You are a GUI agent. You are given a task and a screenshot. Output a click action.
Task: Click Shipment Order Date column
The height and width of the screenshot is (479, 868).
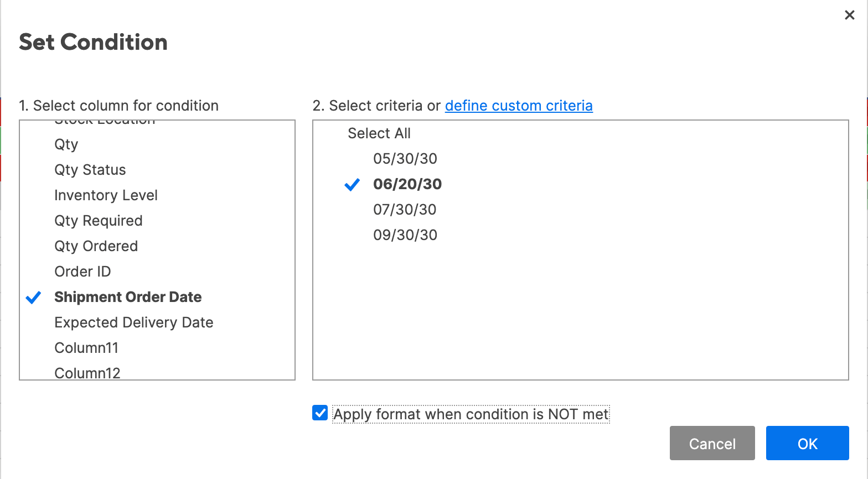click(127, 297)
